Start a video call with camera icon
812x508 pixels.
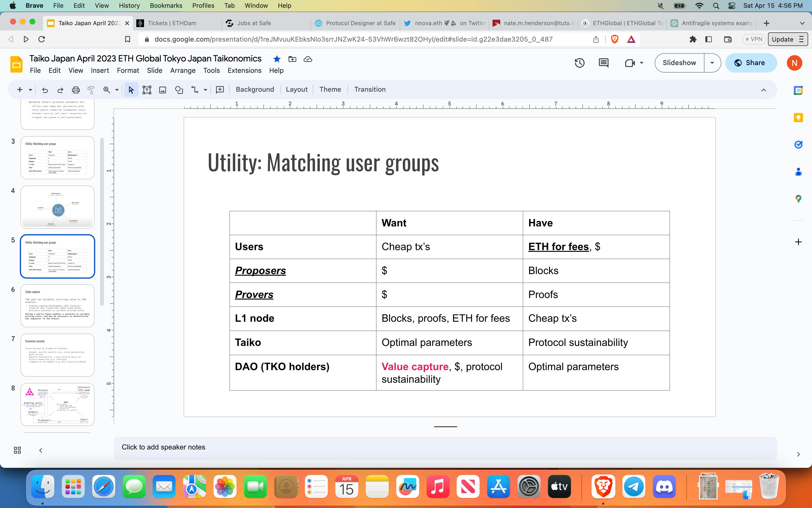pyautogui.click(x=630, y=63)
